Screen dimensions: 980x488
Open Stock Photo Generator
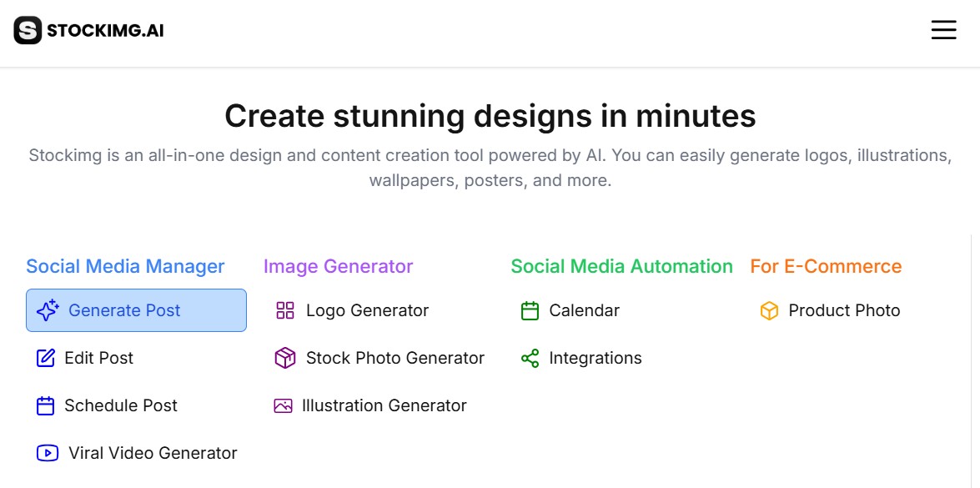pyautogui.click(x=395, y=358)
